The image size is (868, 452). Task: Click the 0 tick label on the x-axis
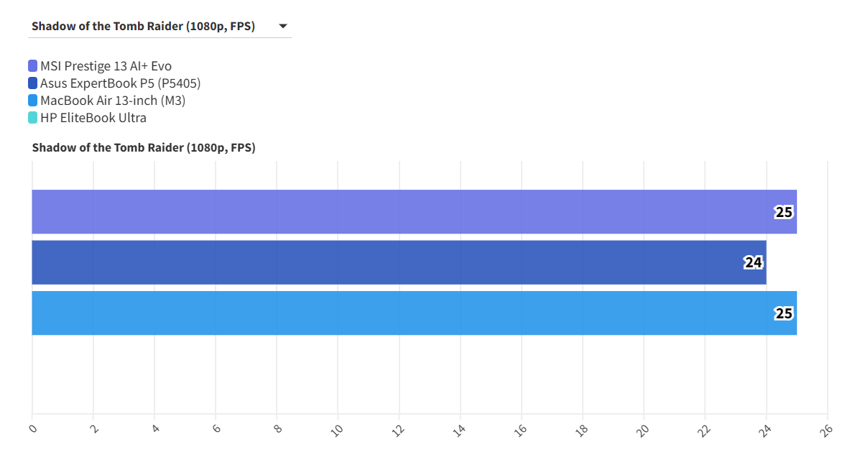click(33, 429)
